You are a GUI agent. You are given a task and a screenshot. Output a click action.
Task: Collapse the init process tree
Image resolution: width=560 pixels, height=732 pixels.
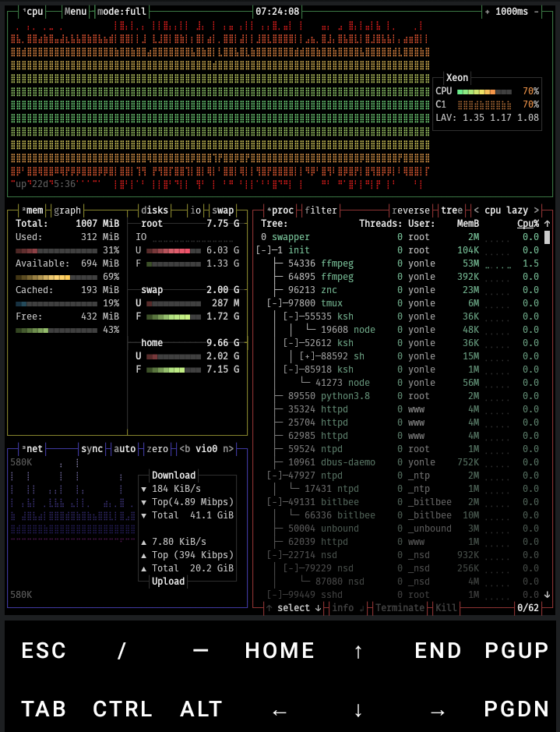point(266,250)
